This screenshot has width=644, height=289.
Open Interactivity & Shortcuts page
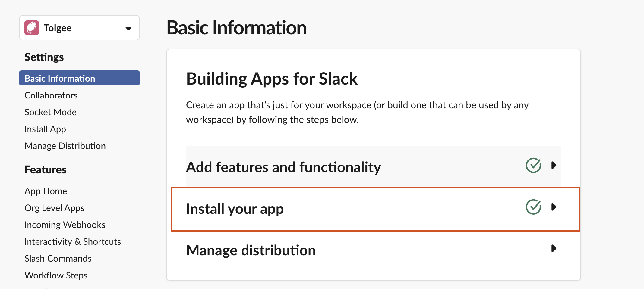[73, 241]
